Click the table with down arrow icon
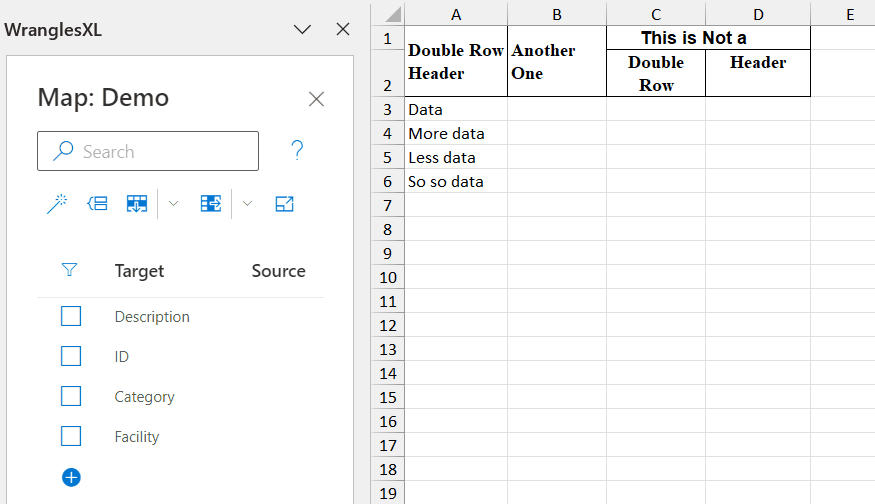Image resolution: width=875 pixels, height=504 pixels. (137, 204)
